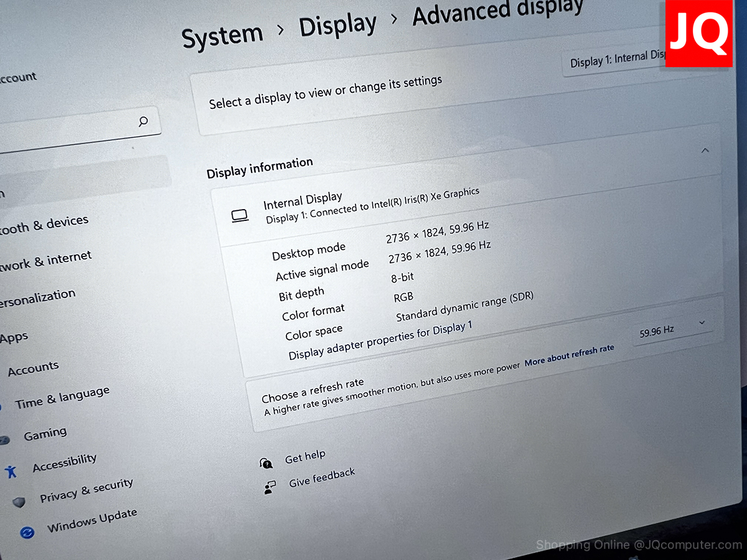Click Display in the breadcrumb

[x=338, y=26]
